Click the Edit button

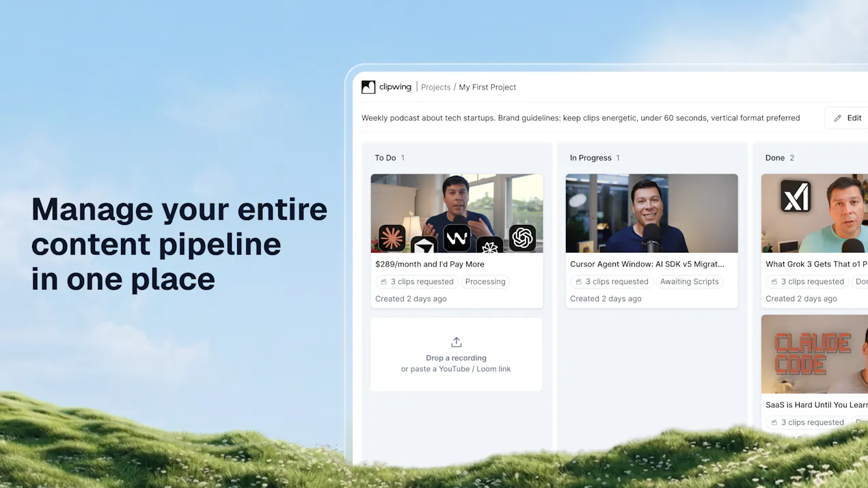[x=847, y=118]
